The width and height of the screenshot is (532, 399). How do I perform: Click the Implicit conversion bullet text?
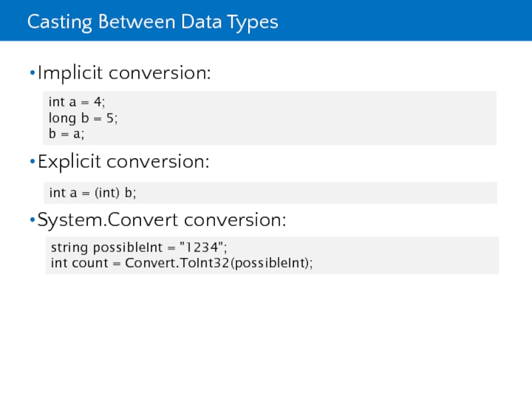coord(124,72)
